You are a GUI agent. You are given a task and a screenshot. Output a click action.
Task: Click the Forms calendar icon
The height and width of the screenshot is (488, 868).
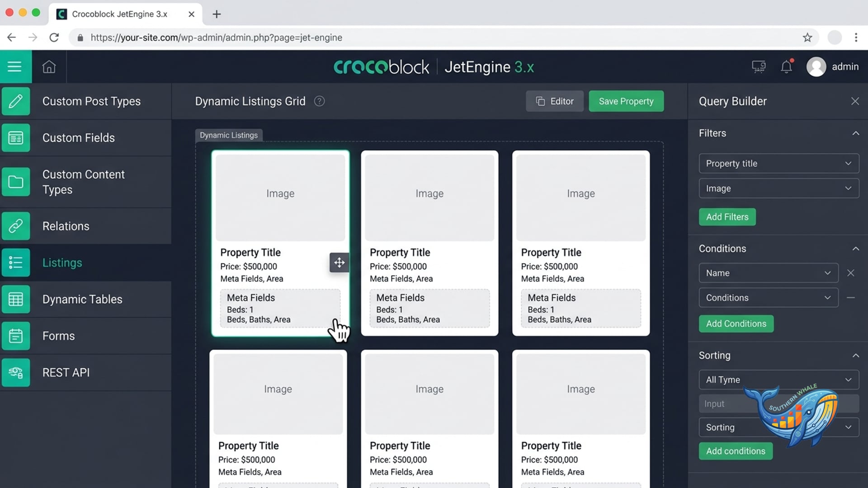coord(16,336)
